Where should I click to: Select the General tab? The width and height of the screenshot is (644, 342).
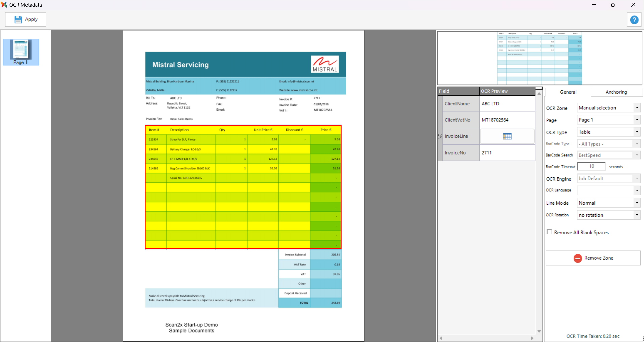[568, 92]
